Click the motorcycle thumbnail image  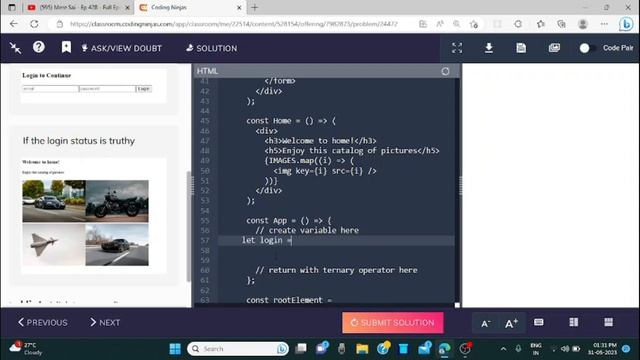click(117, 201)
